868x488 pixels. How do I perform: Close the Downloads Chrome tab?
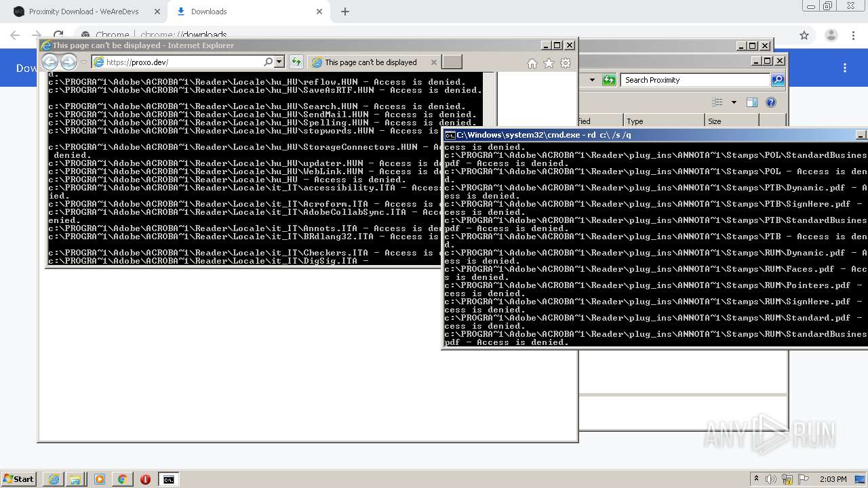tap(319, 12)
